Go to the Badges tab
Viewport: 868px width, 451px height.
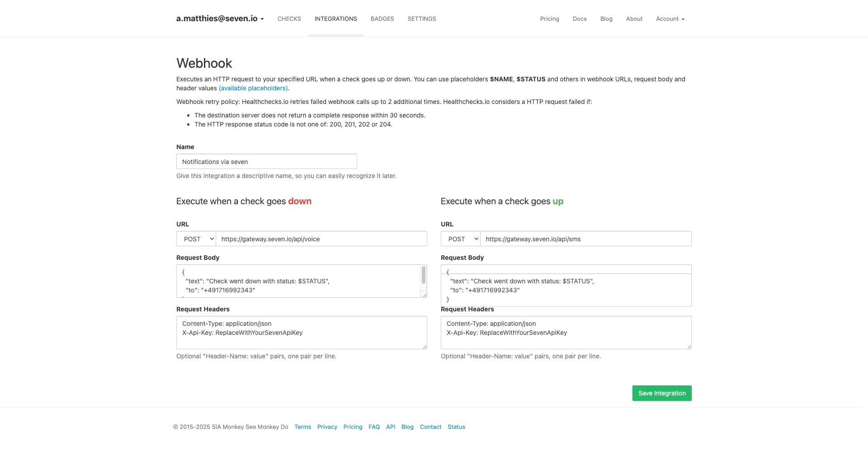pos(382,19)
